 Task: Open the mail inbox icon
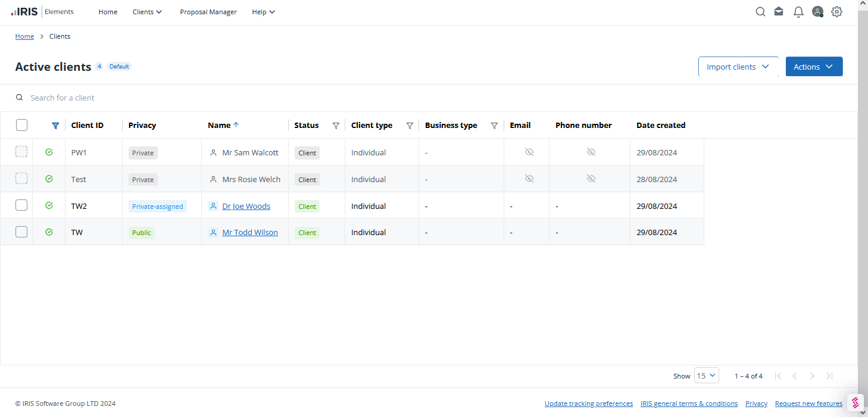779,12
